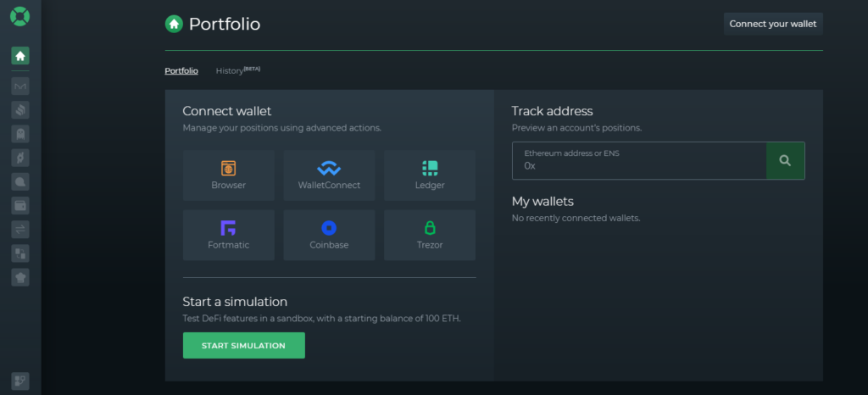This screenshot has width=868, height=395.
Task: Open the Aave ghost sidebar icon
Action: pos(20,134)
